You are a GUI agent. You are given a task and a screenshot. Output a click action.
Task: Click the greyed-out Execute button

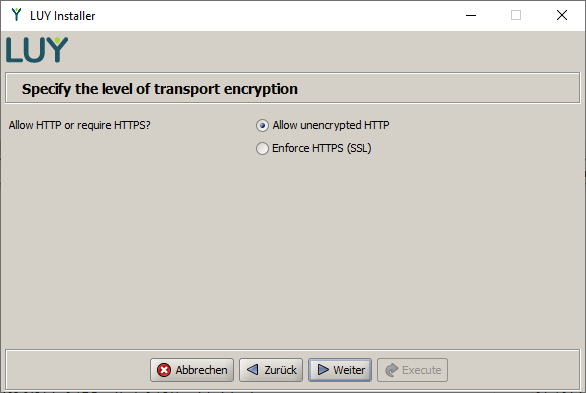413,370
